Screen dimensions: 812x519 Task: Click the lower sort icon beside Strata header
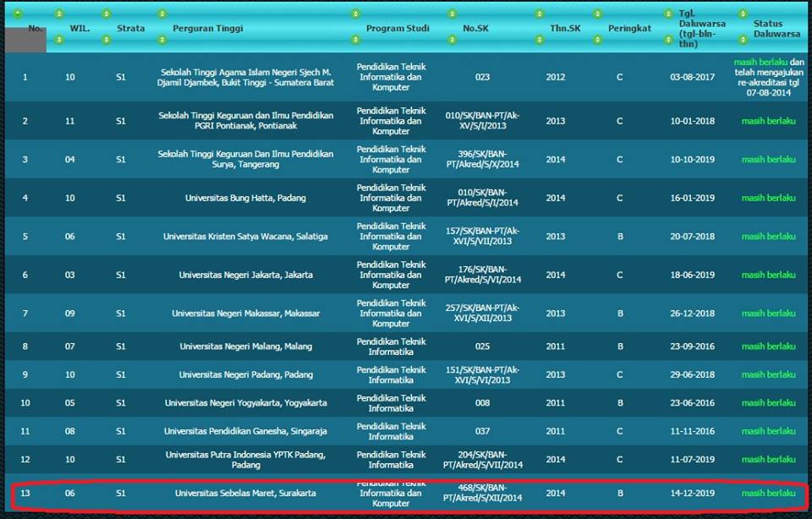[x=106, y=40]
